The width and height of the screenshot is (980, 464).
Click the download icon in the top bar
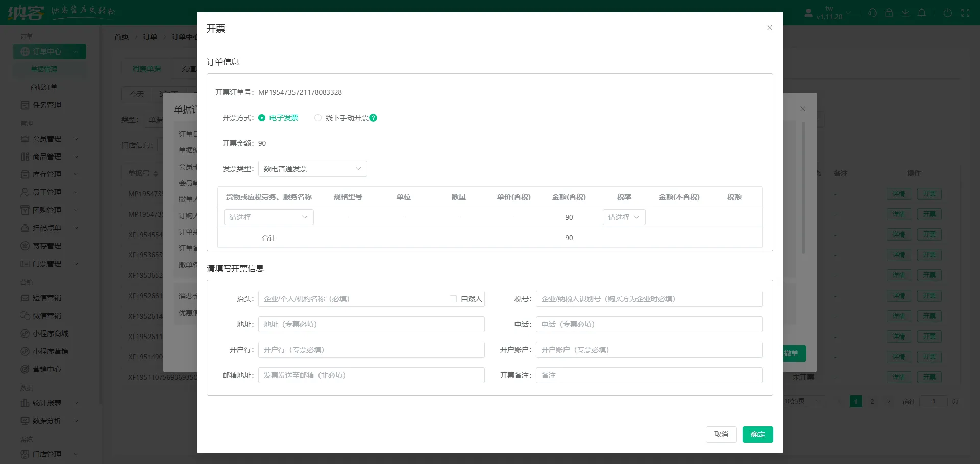click(x=906, y=13)
